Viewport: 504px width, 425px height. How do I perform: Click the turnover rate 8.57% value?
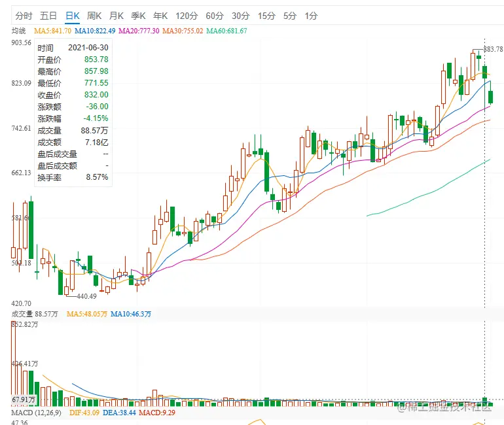(97, 177)
